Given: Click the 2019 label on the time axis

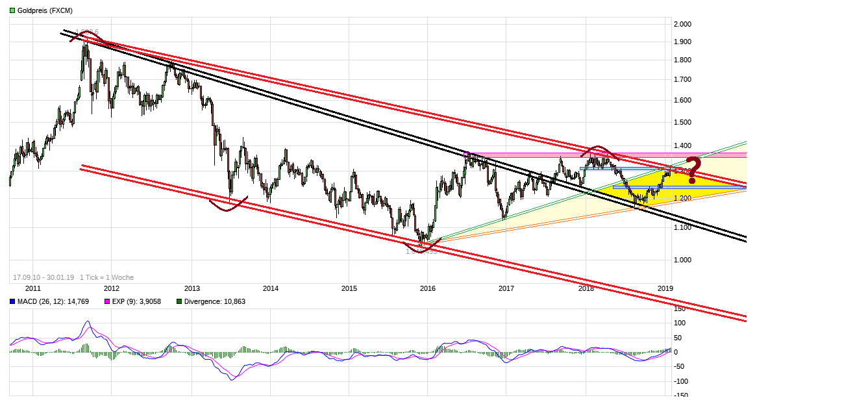Looking at the screenshot, I should [666, 288].
